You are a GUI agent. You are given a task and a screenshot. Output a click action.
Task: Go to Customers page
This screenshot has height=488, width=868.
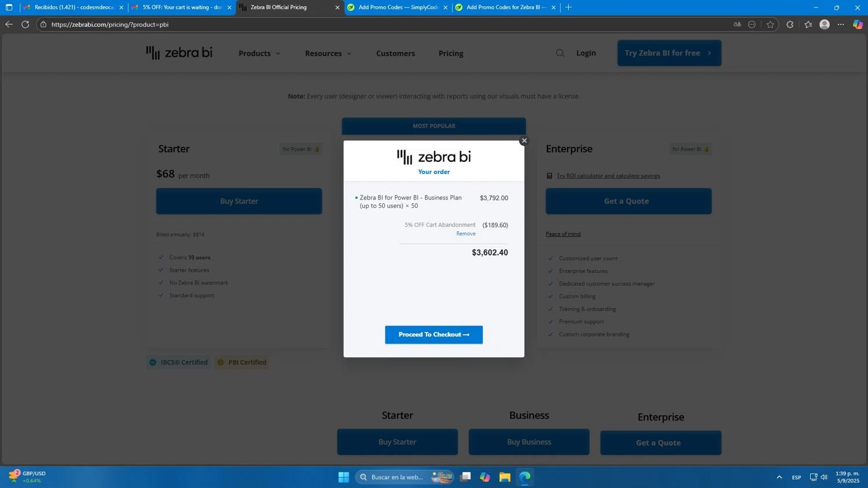pos(396,53)
